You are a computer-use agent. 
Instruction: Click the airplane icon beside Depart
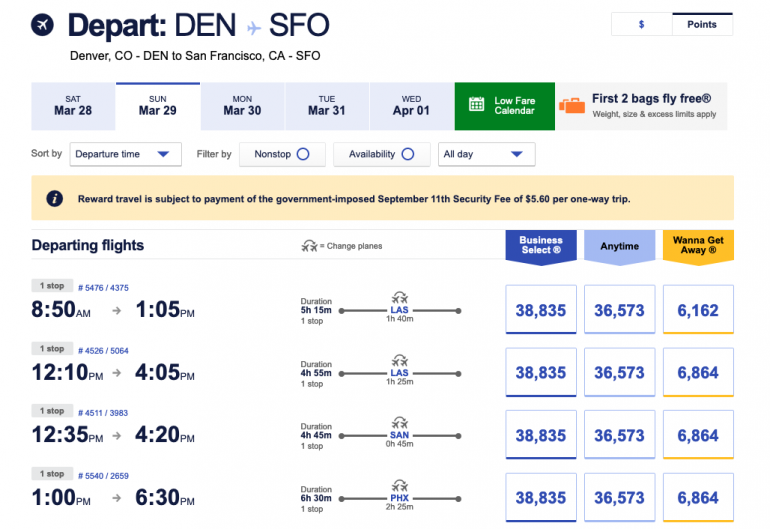tap(44, 24)
